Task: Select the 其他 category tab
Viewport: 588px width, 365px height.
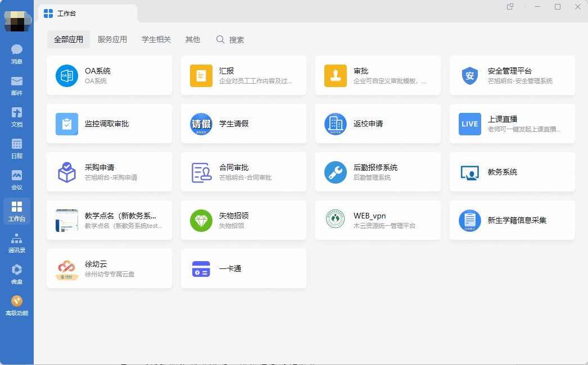Action: click(193, 40)
